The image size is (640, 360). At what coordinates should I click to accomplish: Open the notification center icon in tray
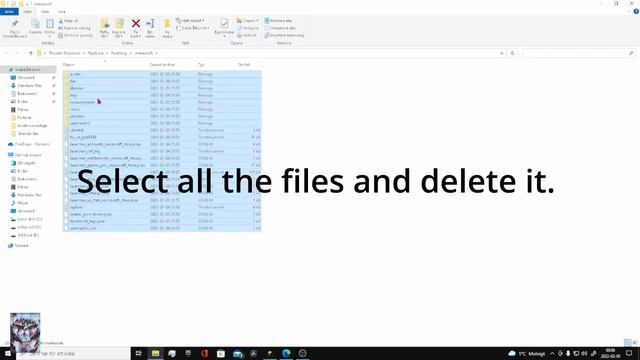(629, 353)
